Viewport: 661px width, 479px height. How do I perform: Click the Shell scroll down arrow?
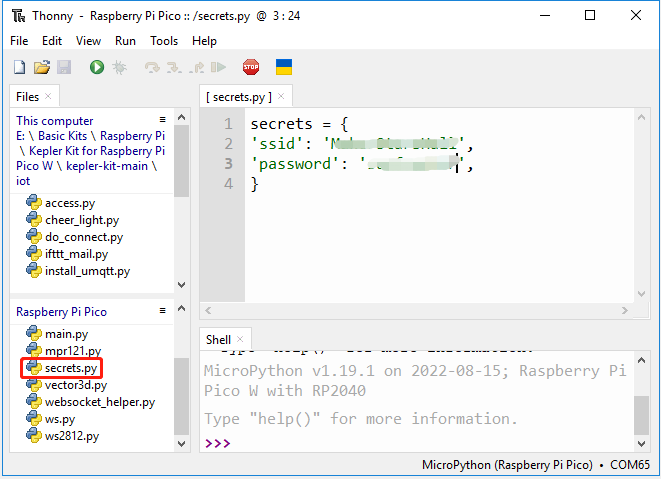pos(642,444)
